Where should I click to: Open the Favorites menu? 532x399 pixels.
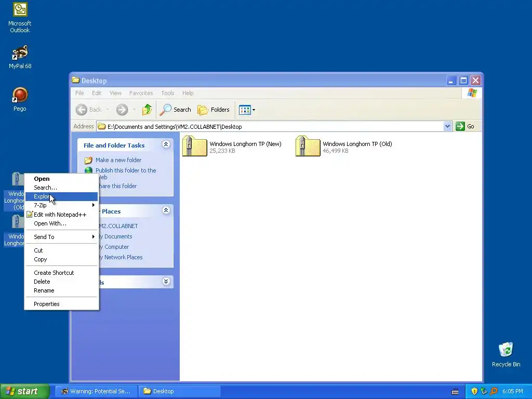[141, 93]
